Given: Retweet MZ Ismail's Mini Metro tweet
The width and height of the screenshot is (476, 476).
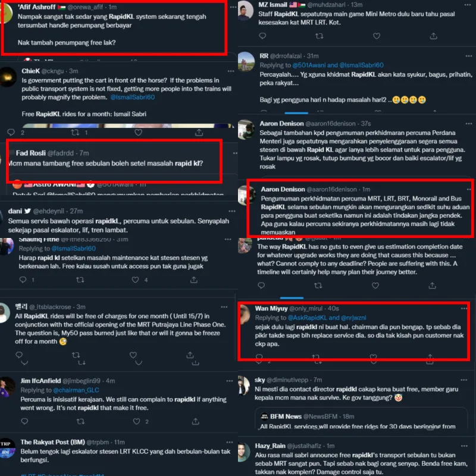Looking at the screenshot, I should (x=320, y=36).
